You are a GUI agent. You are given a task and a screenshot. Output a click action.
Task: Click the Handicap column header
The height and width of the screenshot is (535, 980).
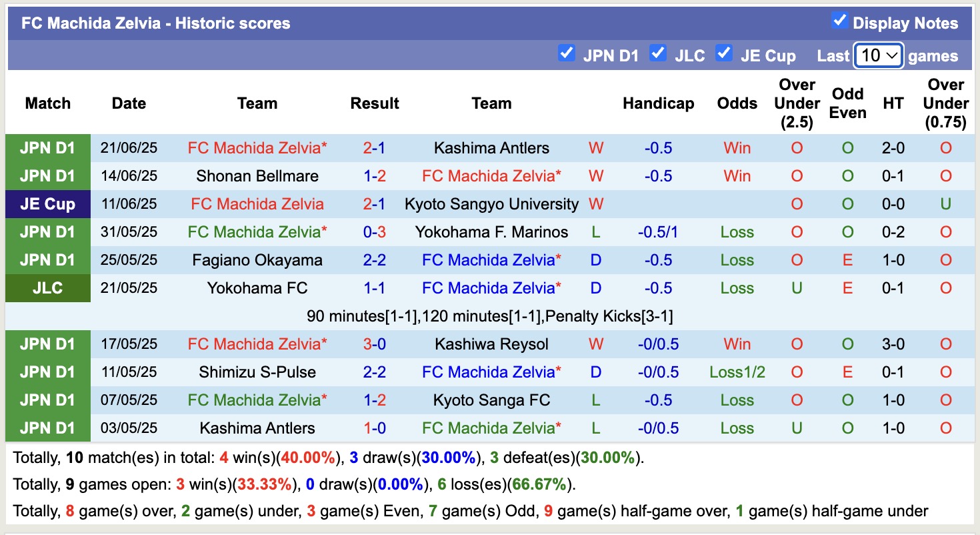[658, 103]
